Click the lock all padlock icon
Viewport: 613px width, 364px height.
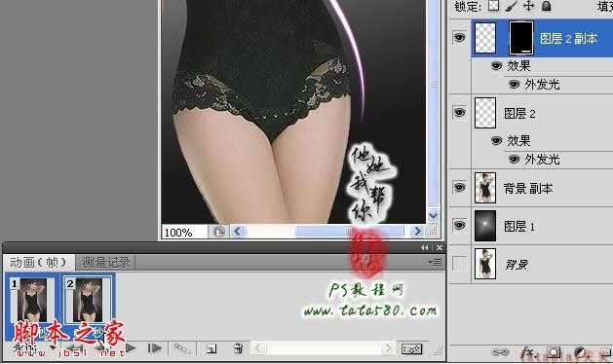click(546, 6)
